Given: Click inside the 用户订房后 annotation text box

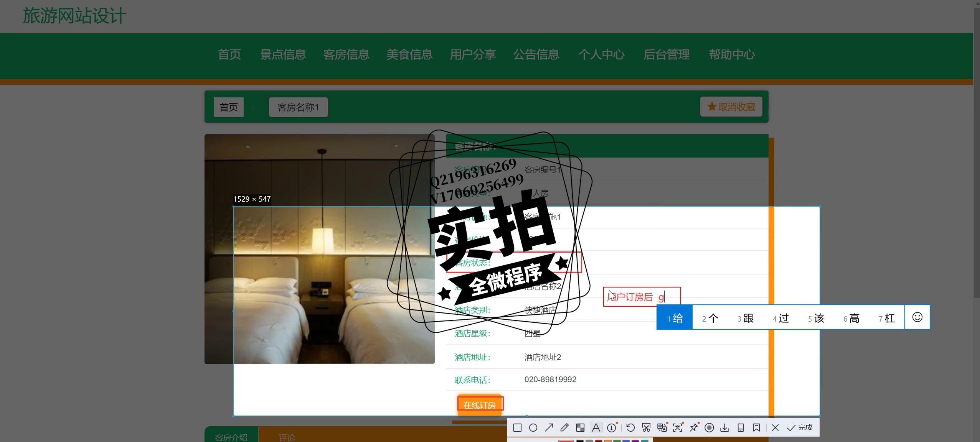Looking at the screenshot, I should coord(642,297).
